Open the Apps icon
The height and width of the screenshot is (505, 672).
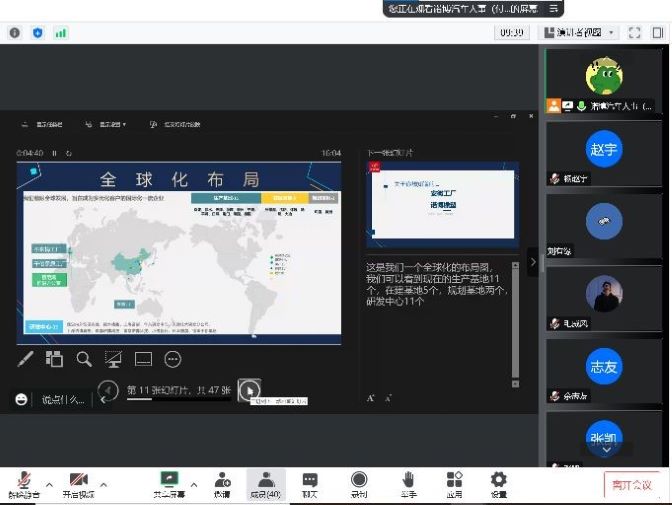(454, 483)
